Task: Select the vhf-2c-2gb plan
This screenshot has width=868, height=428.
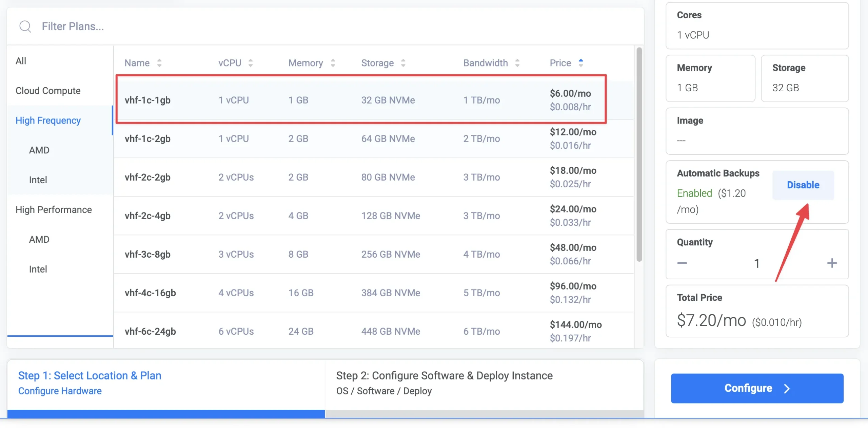Action: click(x=373, y=177)
